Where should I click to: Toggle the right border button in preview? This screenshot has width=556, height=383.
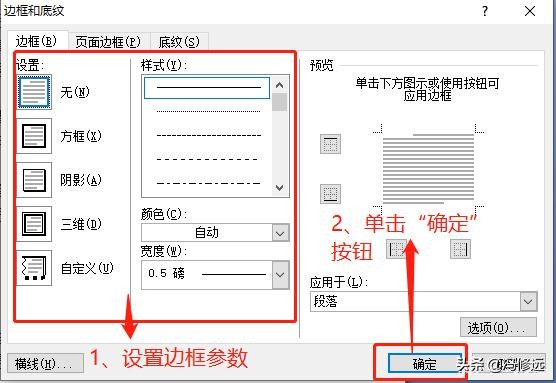pos(461,249)
